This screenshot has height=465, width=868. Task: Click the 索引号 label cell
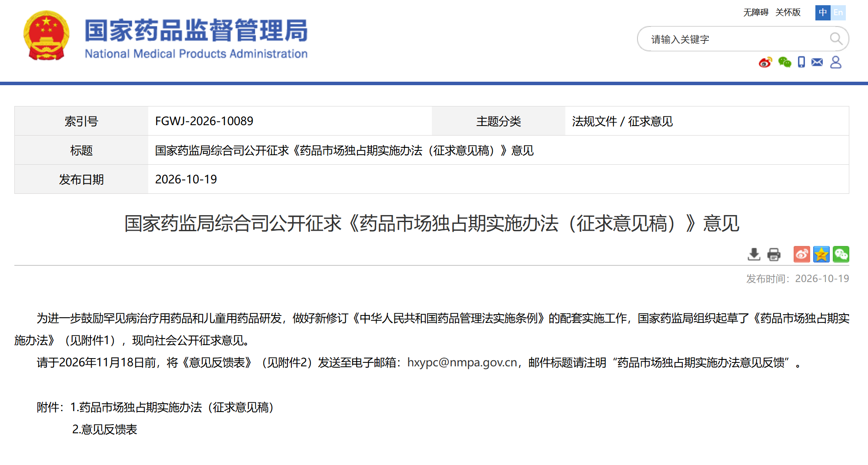(81, 121)
